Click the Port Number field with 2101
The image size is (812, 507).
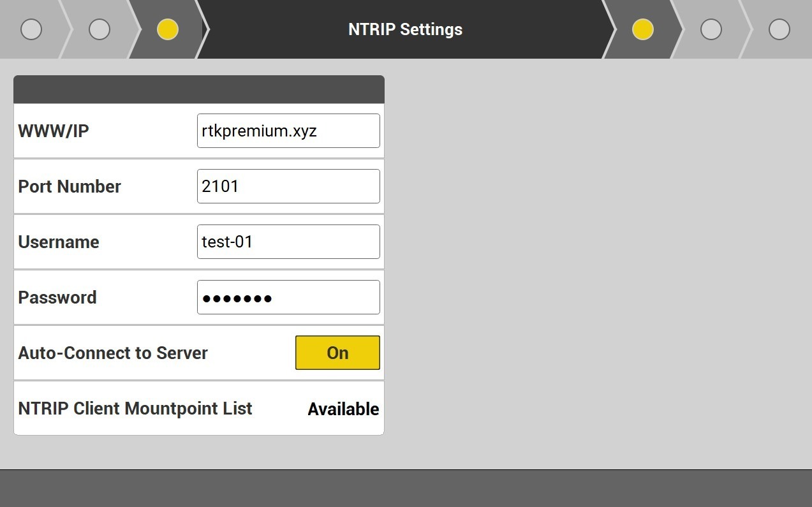pos(288,186)
